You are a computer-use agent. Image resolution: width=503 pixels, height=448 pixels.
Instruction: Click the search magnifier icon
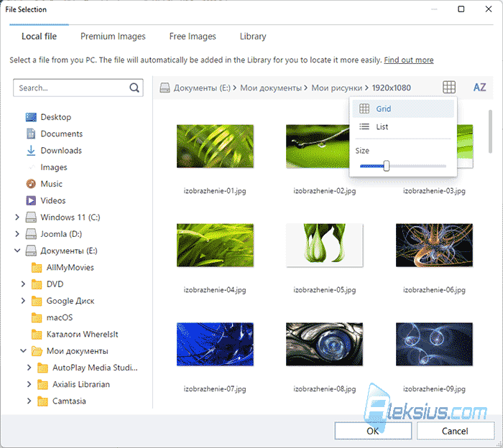[134, 88]
